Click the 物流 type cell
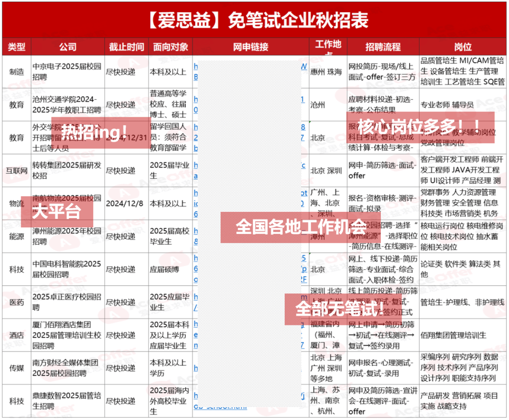509x420 pixels. (x=16, y=203)
